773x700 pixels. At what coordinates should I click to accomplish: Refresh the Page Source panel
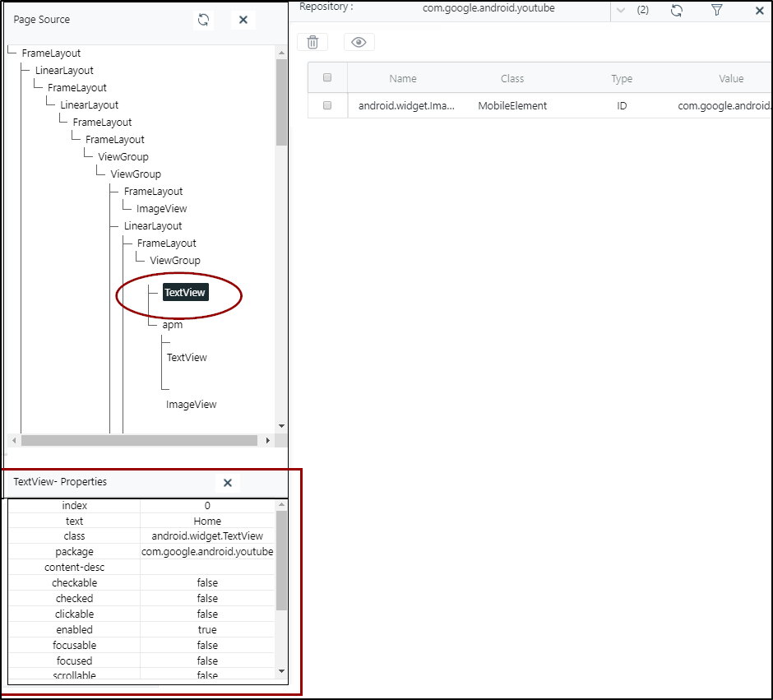[203, 20]
